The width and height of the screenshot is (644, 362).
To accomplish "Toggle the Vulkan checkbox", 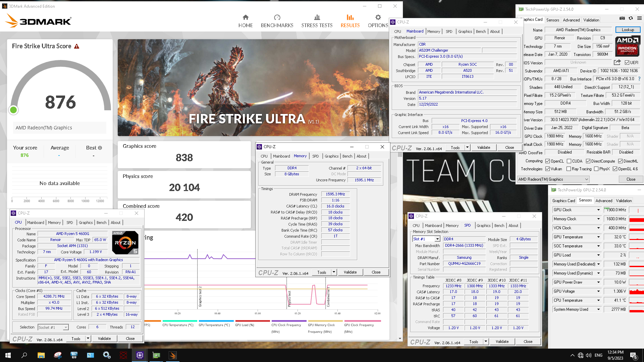I will tap(547, 169).
